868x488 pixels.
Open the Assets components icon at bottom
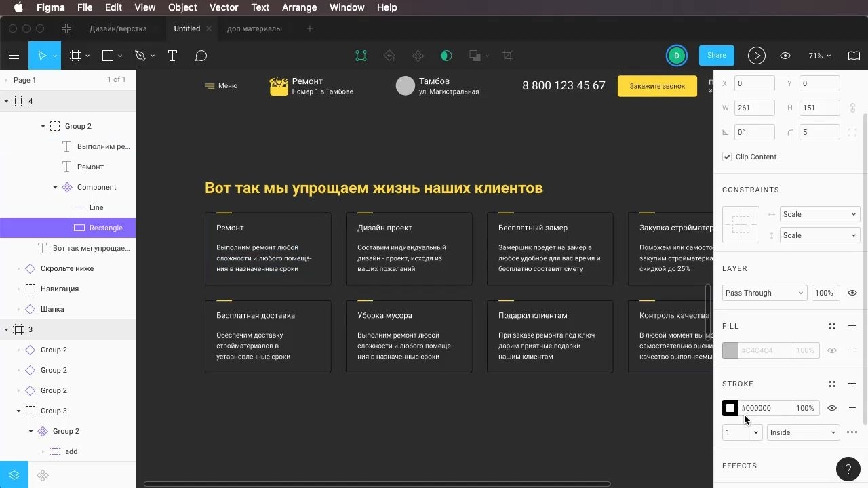pos(43,475)
